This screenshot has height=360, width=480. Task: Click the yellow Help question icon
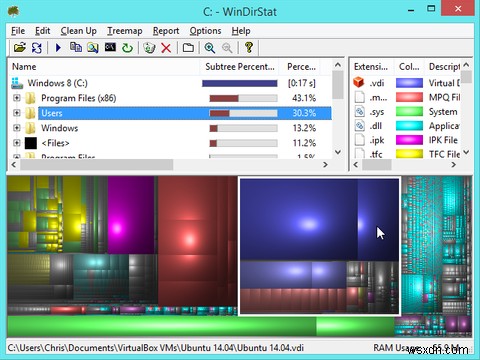tap(249, 47)
